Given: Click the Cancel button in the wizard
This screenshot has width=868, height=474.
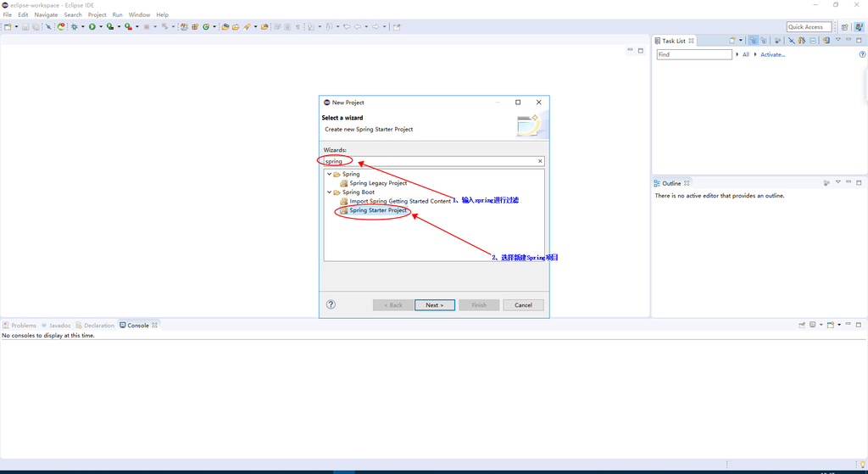Looking at the screenshot, I should 523,305.
